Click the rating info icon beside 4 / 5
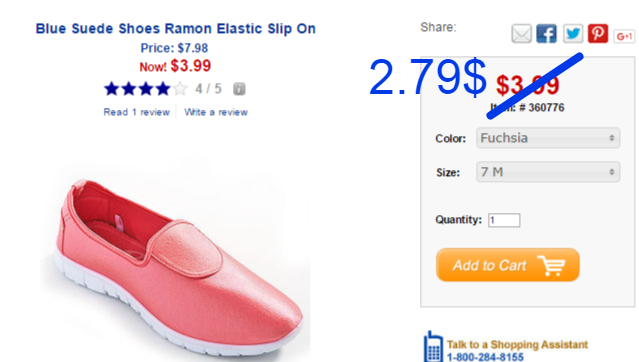Screen dimensions: 639x362 pos(239,88)
